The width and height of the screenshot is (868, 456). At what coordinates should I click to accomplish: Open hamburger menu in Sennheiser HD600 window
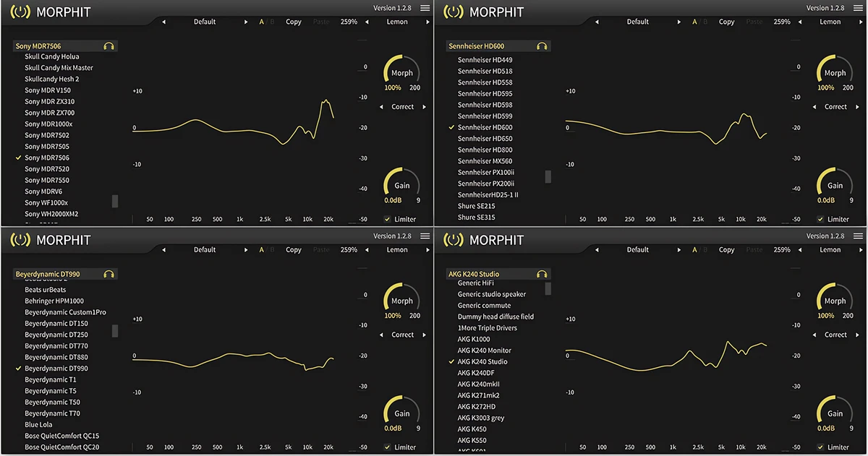click(x=858, y=8)
